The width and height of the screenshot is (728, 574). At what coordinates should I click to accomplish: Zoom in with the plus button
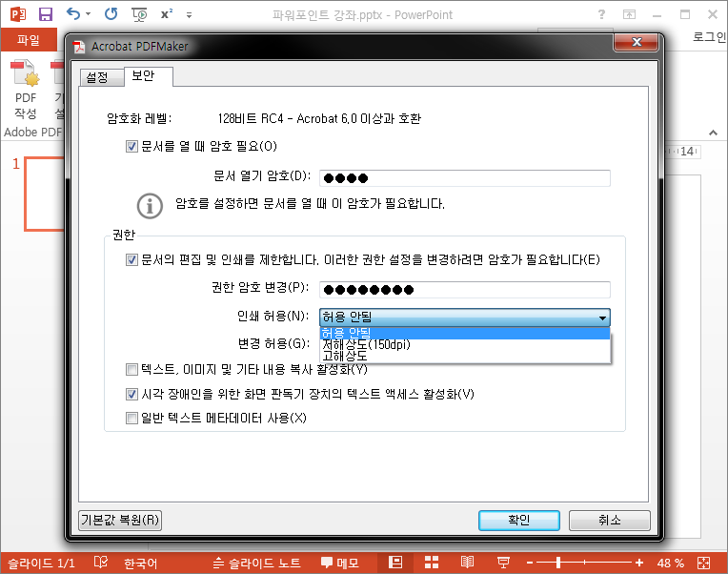639,563
